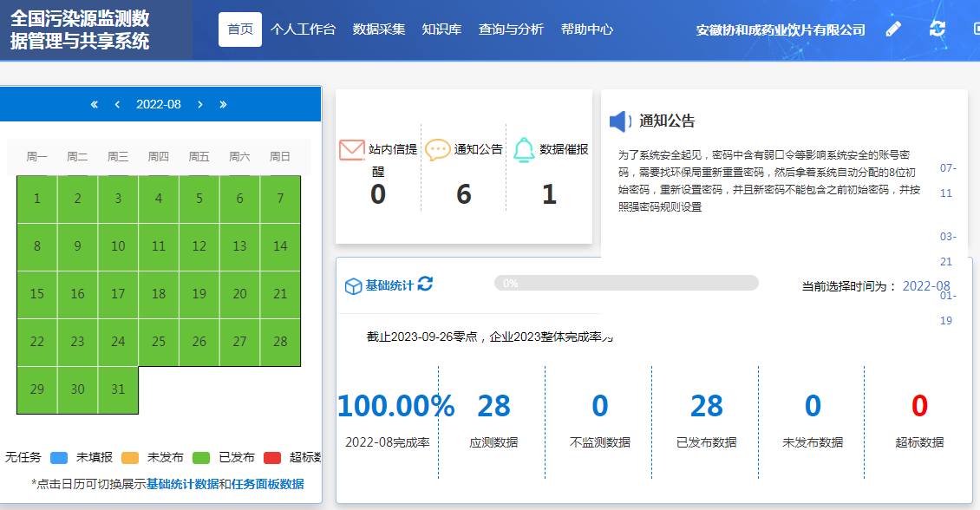This screenshot has height=510, width=980.
Task: Open the 数据采集 menu
Action: point(379,29)
